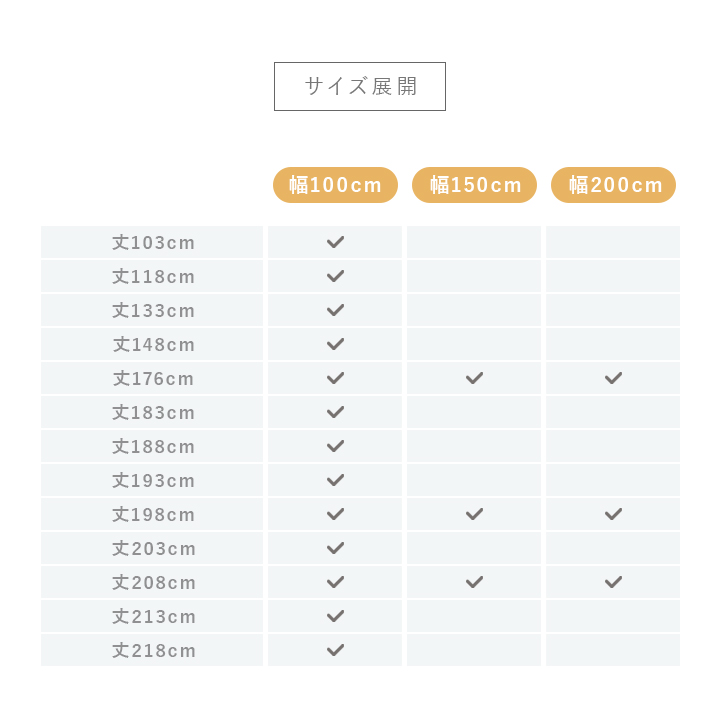Select the 幅100cm width badge

click(x=335, y=185)
